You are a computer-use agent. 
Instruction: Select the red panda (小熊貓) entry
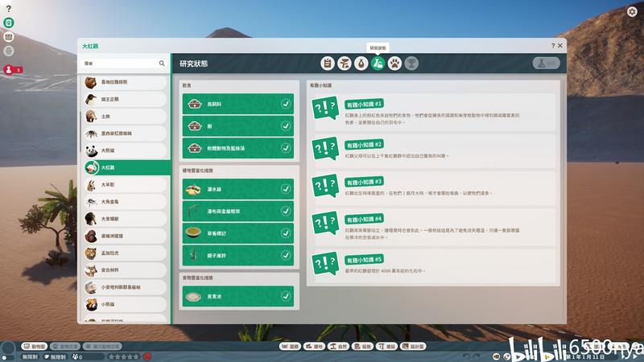click(x=126, y=305)
